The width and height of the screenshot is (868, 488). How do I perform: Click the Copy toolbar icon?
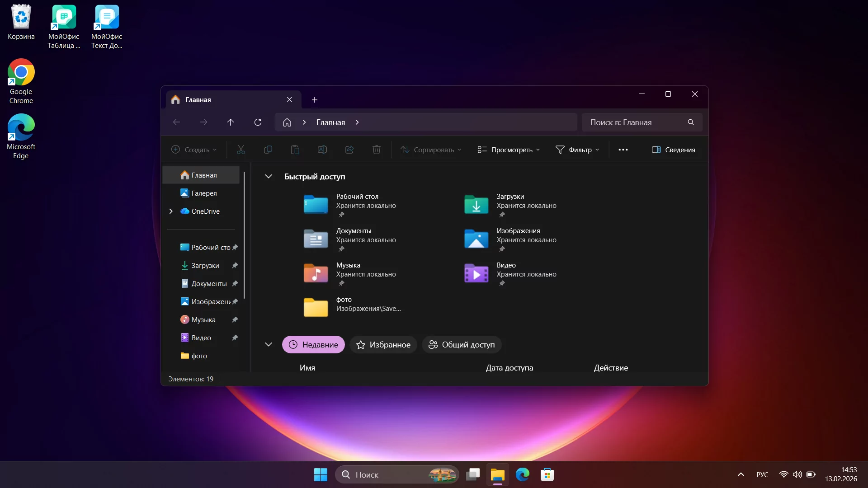268,150
